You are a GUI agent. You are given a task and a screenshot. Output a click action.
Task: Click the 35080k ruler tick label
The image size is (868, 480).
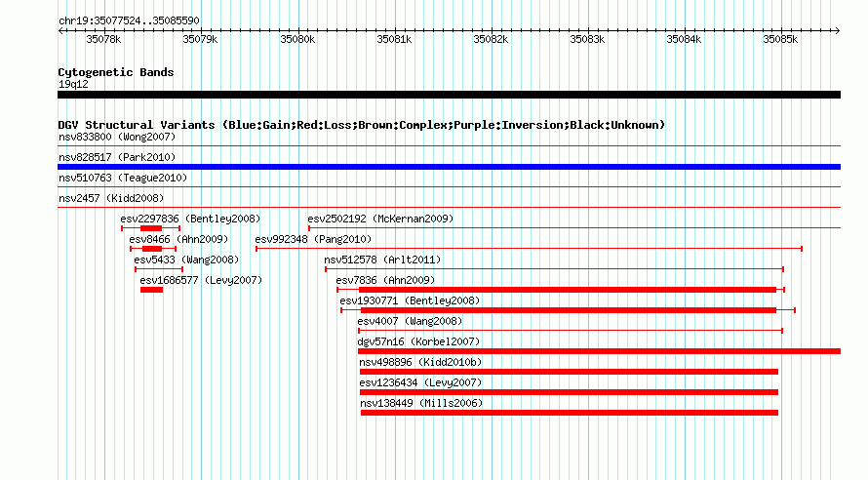pos(297,39)
